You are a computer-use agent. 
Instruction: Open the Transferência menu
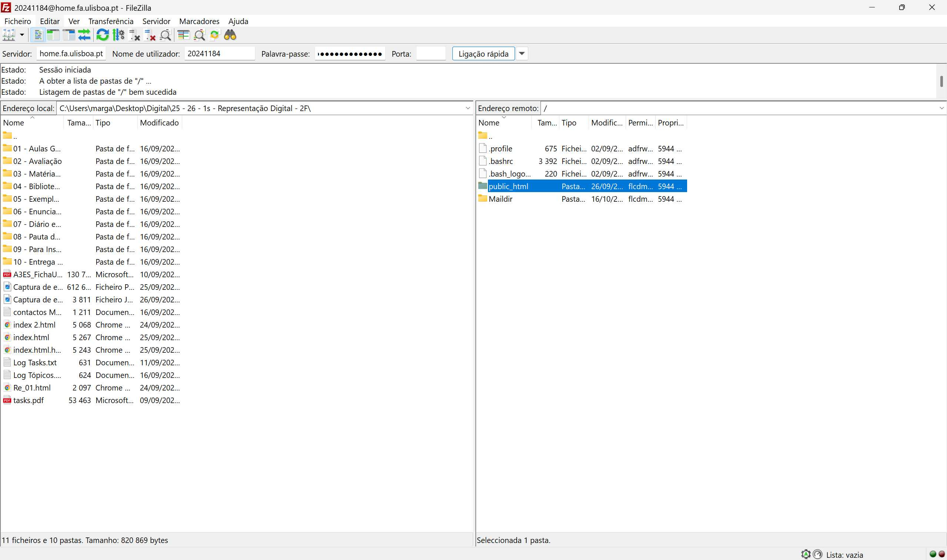(x=111, y=21)
